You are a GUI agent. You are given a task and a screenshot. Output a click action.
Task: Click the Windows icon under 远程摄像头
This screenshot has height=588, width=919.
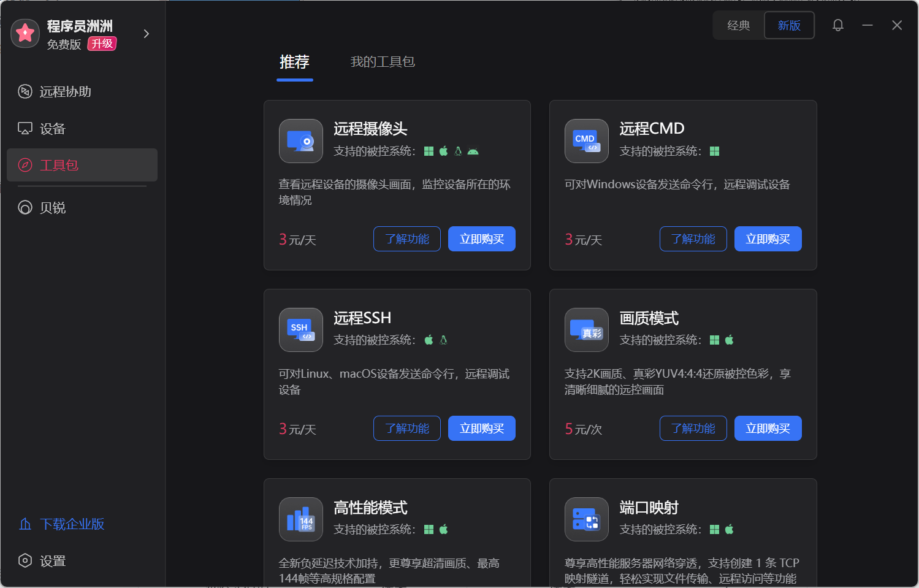point(429,151)
